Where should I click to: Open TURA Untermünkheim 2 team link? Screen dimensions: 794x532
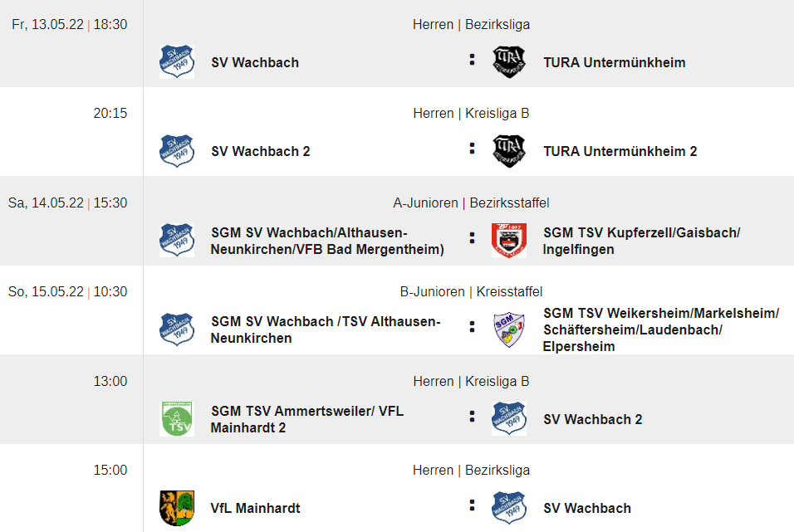point(620,151)
